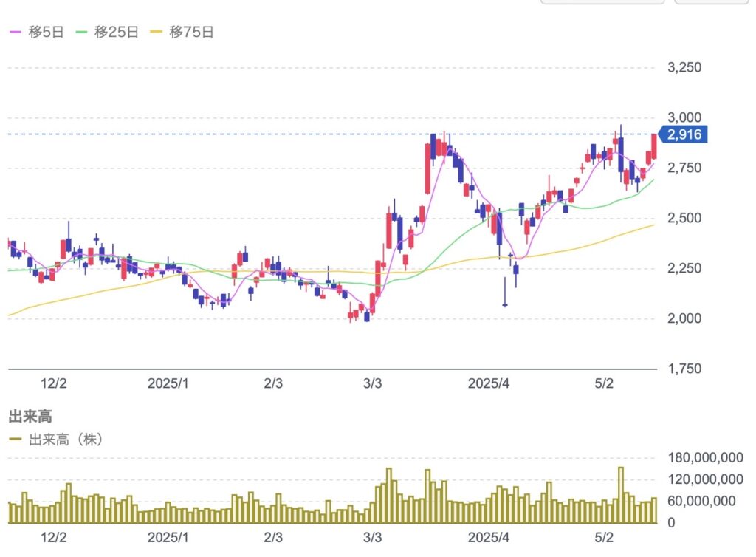Click the 2/3 date on the volume chart axis
Screen dimensions: 756x557
click(273, 537)
